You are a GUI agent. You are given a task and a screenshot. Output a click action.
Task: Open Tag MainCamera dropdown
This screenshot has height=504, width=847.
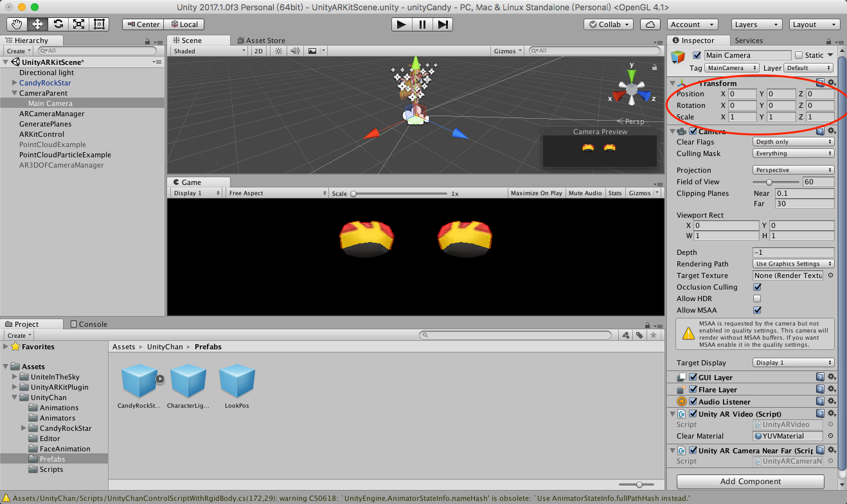coord(733,68)
